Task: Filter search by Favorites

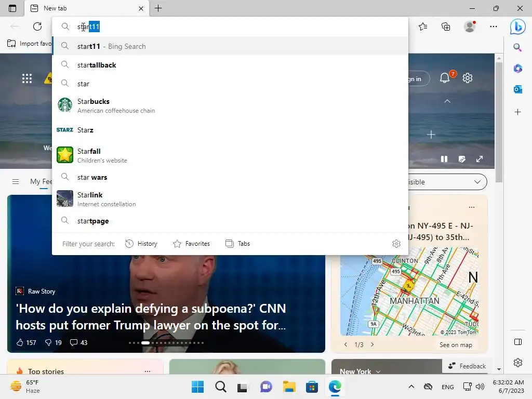Action: click(x=191, y=244)
